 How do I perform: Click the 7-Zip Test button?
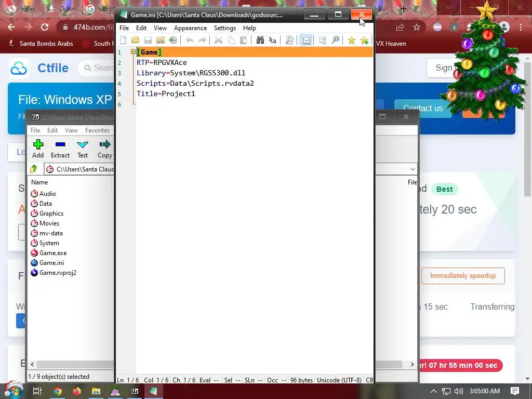coord(83,149)
